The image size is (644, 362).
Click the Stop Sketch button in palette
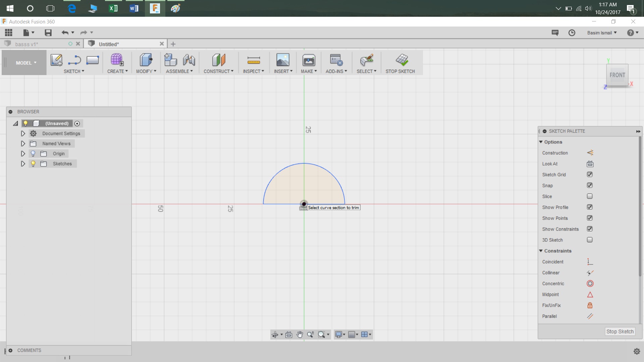(x=620, y=331)
